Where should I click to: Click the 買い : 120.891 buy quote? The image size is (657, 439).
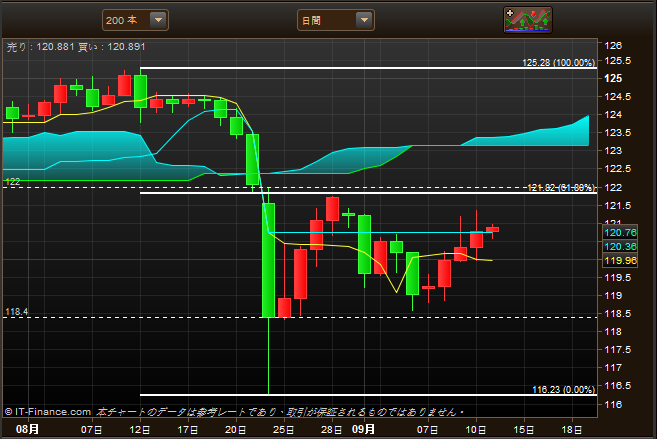pos(112,46)
